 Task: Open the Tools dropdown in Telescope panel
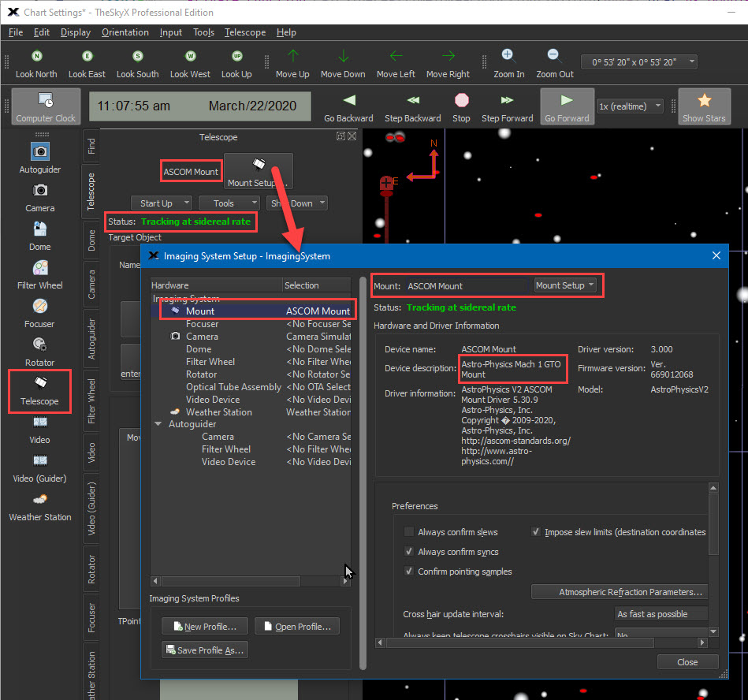pyautogui.click(x=229, y=203)
